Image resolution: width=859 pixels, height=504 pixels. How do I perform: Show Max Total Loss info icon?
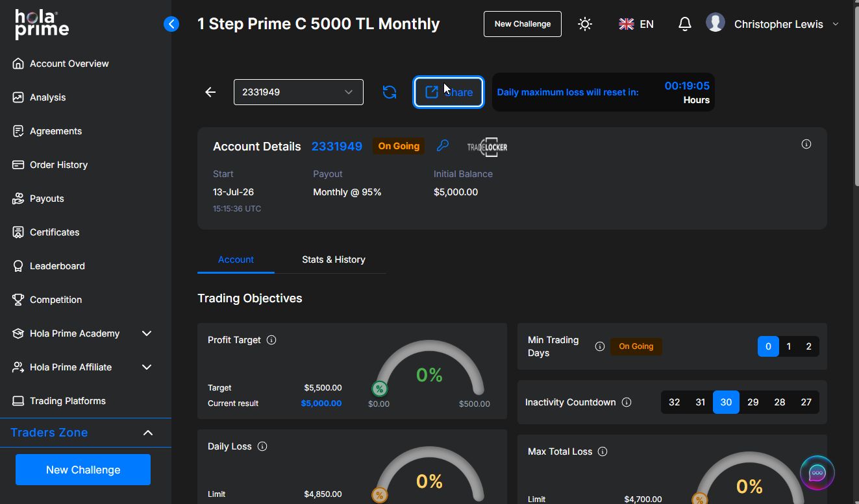click(x=603, y=451)
